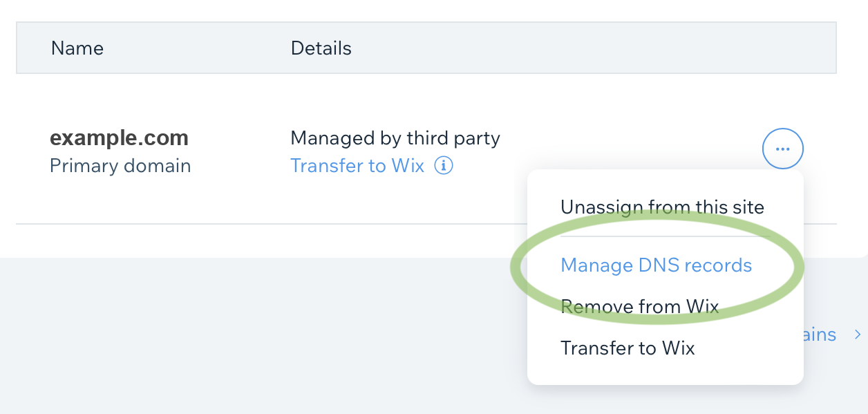Choose Transfer to Wix in the dropdown menu
Screen dimensions: 868x414
coord(628,348)
